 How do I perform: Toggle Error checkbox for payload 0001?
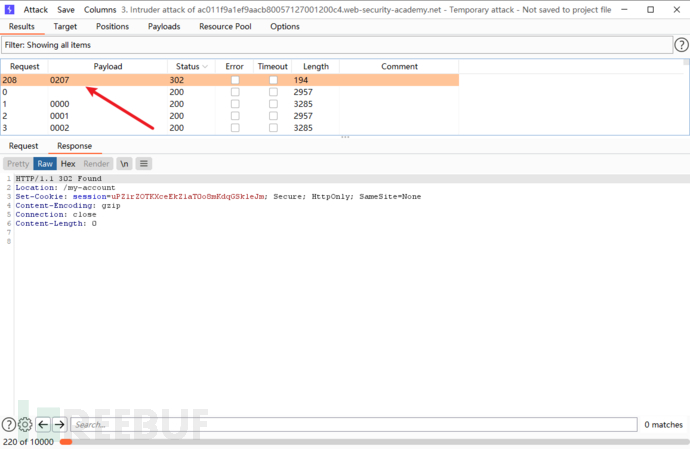point(235,116)
